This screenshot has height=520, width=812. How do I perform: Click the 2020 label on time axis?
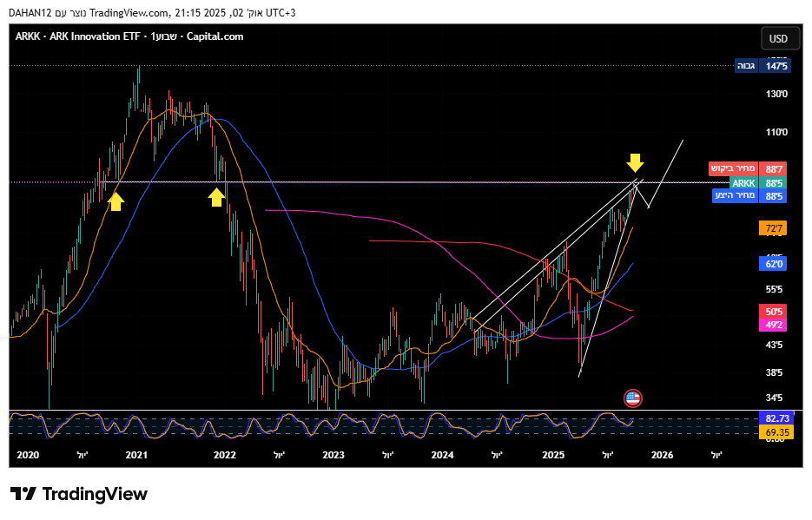[x=28, y=455]
